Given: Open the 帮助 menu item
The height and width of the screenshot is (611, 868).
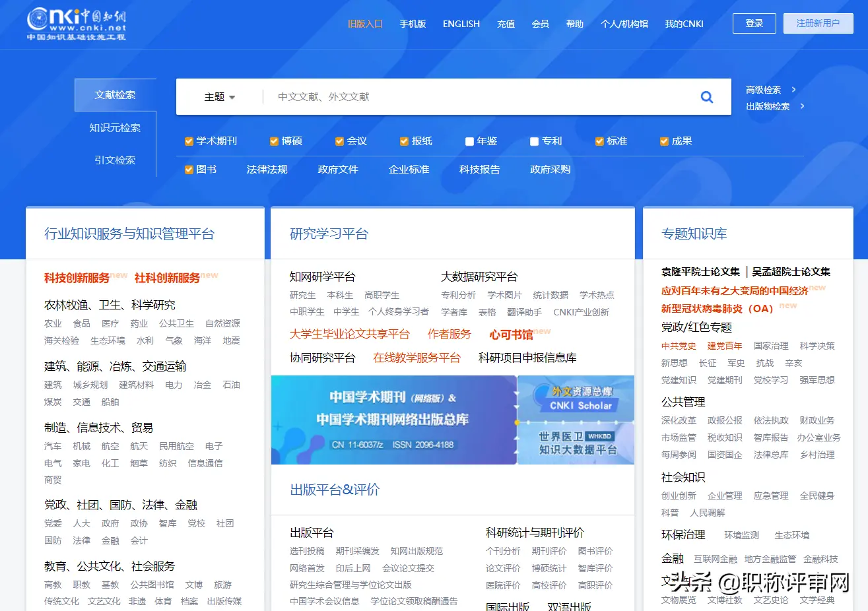Looking at the screenshot, I should point(575,24).
